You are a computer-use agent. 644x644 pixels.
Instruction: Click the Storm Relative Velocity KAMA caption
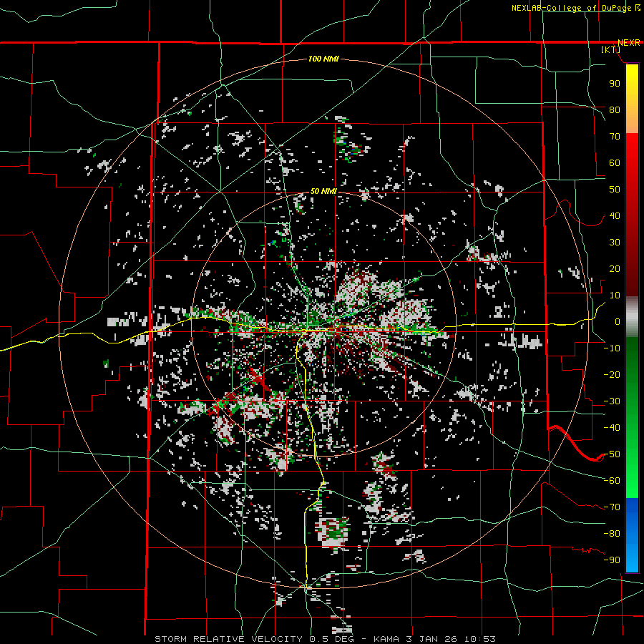click(325, 639)
